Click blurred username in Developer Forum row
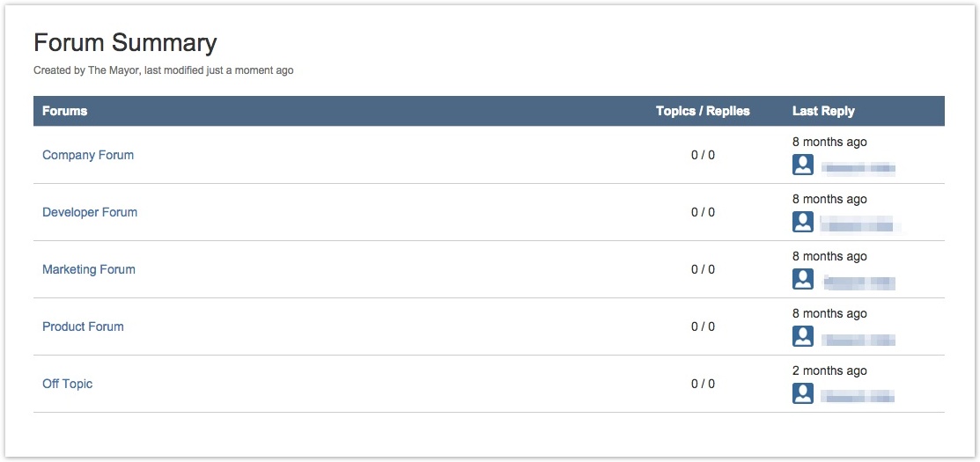The width and height of the screenshot is (980, 462). coord(859,225)
